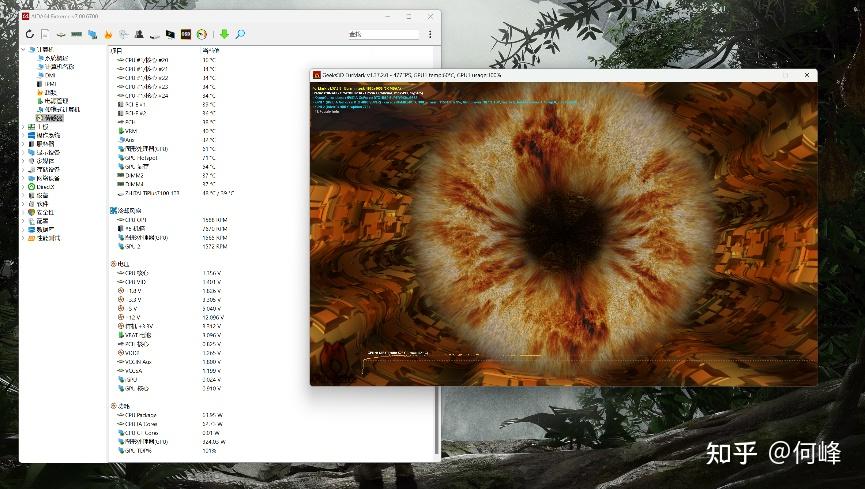Screen dimensions: 865x489
Task: Click the DirectX green Xbox icon in tree
Action: [31, 187]
